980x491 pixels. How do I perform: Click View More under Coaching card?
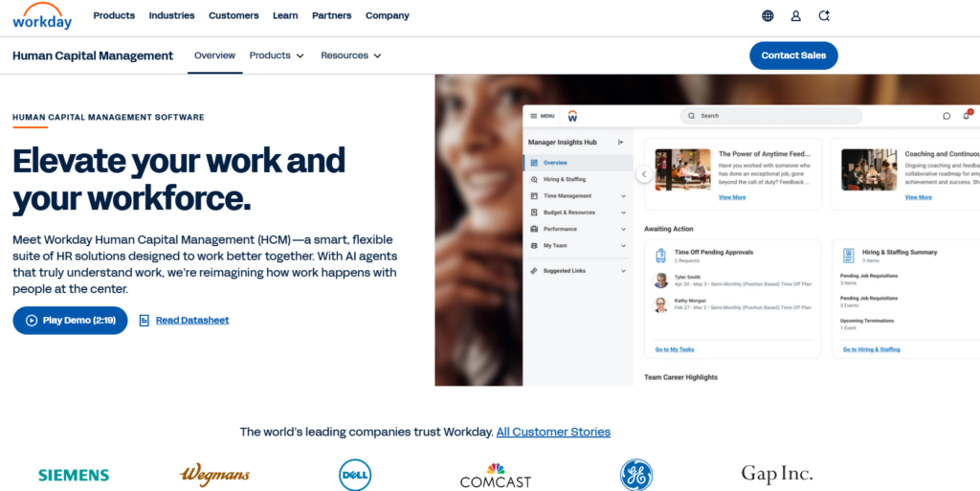click(x=918, y=197)
